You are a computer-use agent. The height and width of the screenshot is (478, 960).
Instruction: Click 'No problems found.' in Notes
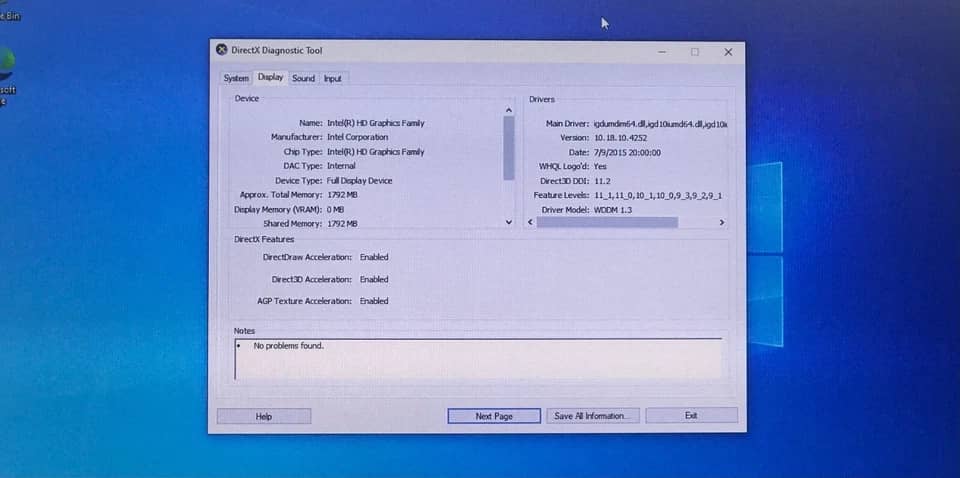tap(288, 346)
